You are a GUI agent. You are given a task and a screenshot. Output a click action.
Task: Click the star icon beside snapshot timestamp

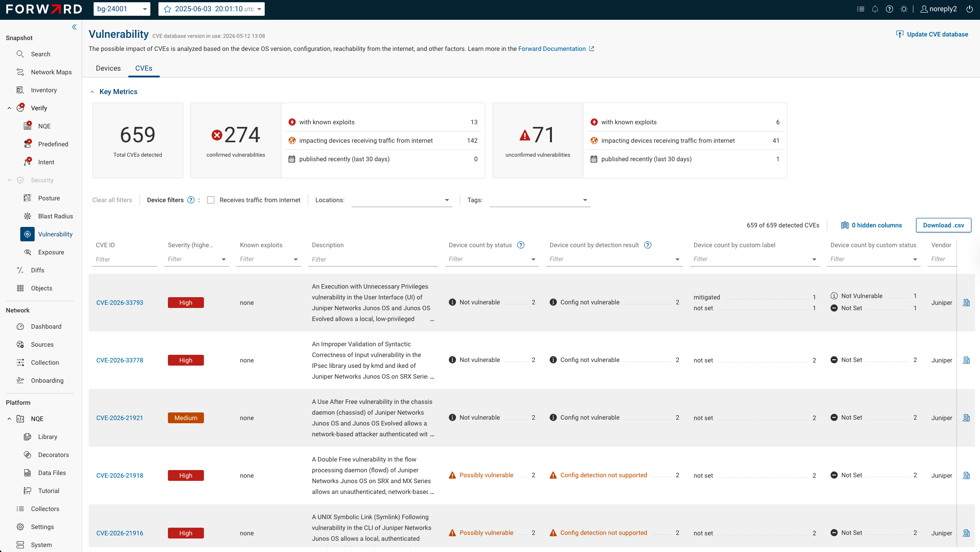point(167,9)
